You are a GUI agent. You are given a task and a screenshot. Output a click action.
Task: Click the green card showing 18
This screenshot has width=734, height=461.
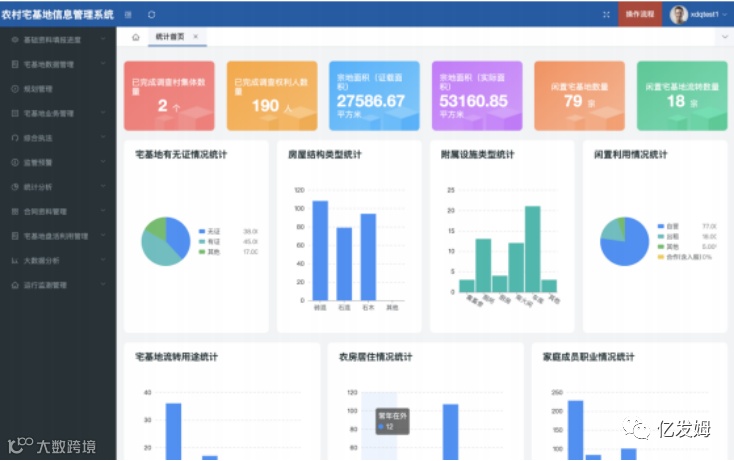(x=682, y=95)
